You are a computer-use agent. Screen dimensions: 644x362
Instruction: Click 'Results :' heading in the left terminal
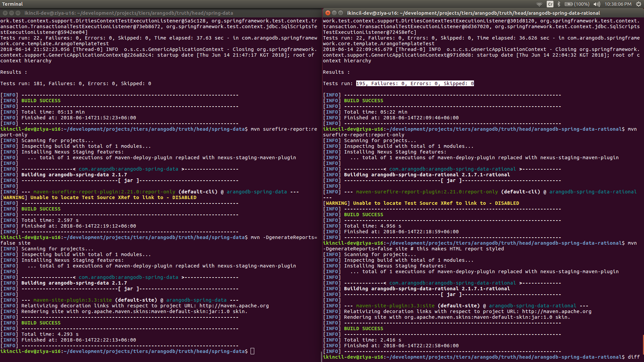click(x=14, y=72)
